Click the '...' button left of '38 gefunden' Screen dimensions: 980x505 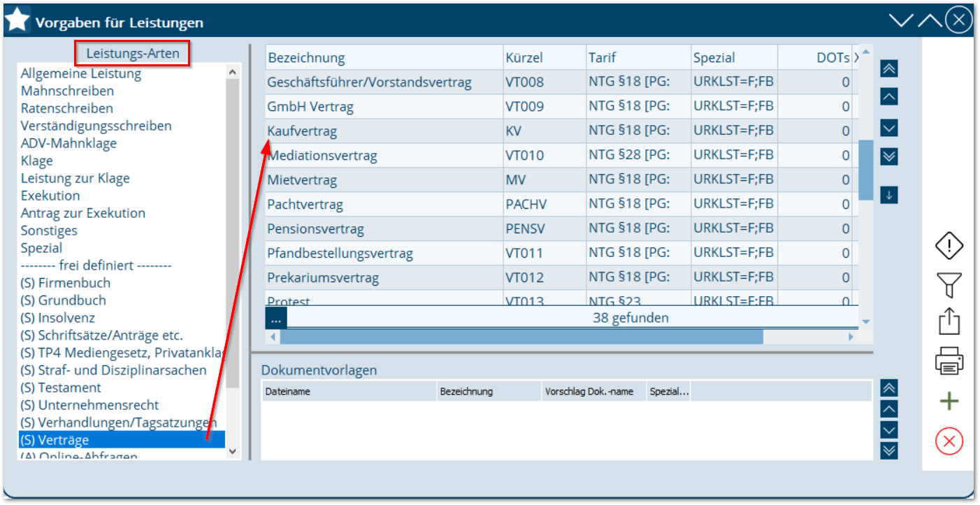276,318
